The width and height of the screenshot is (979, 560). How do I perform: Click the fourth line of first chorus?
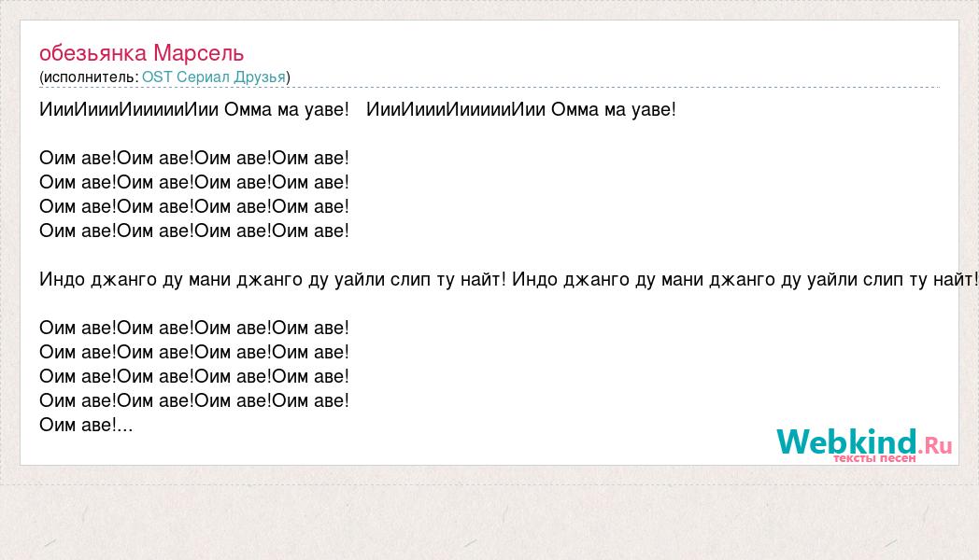coord(194,231)
